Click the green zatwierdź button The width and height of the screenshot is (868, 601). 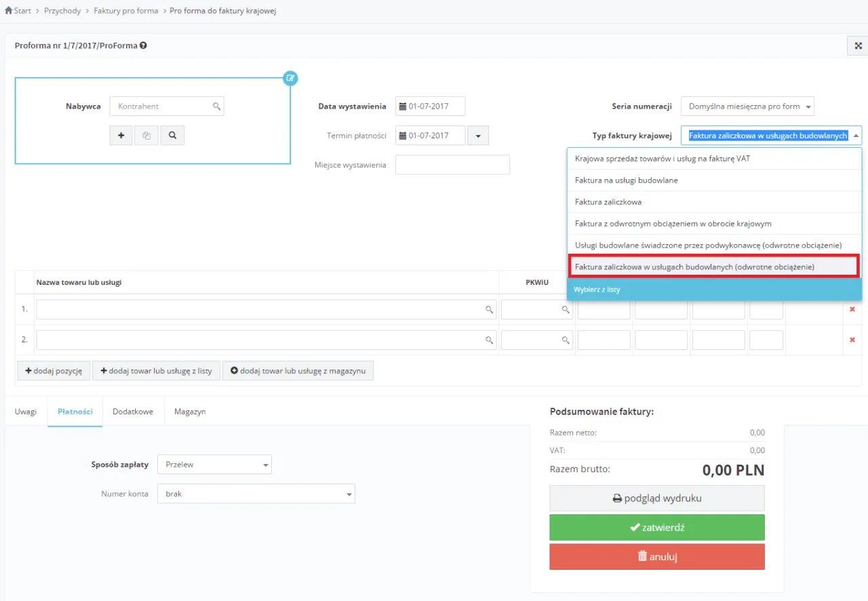point(656,527)
